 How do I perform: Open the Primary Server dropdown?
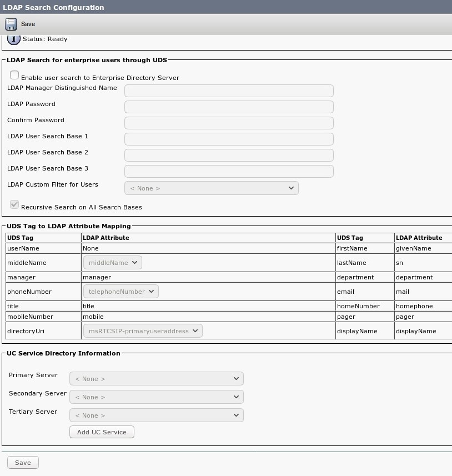pos(156,378)
